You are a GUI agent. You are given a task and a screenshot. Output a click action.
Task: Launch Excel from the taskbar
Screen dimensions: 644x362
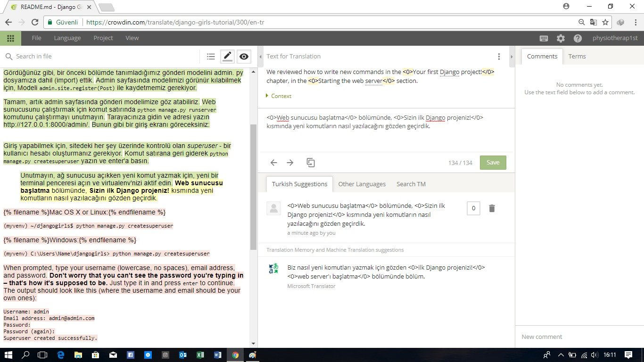(x=200, y=355)
